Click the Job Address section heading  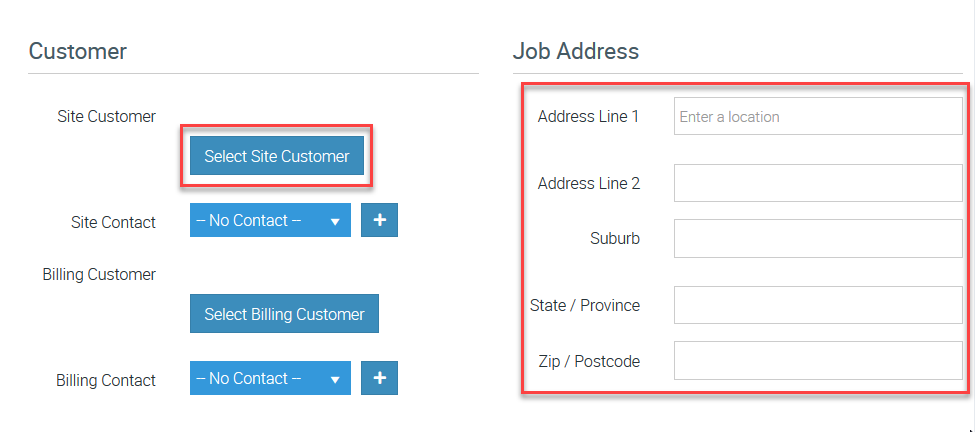click(x=575, y=51)
